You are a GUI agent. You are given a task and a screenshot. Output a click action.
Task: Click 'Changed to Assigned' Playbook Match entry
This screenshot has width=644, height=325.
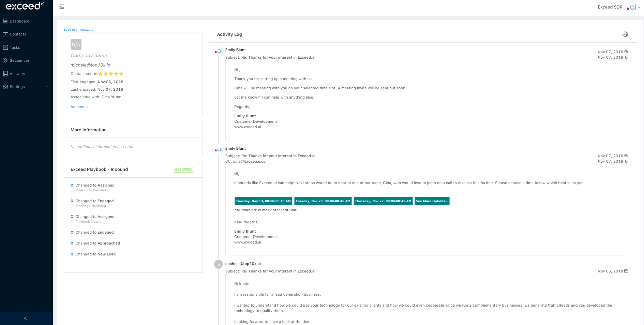coord(95,219)
